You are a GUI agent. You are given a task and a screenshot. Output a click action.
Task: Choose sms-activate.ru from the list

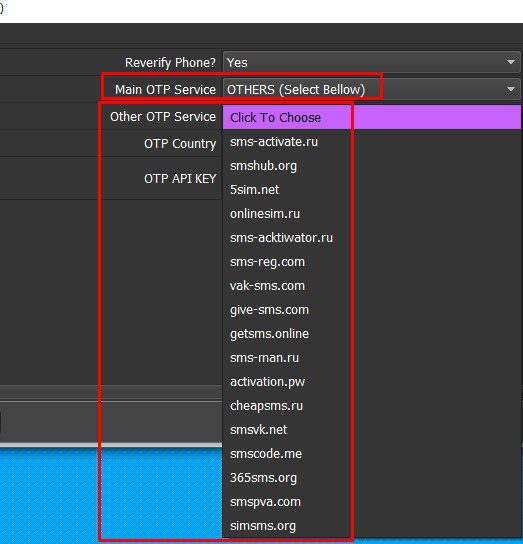[372, 142]
